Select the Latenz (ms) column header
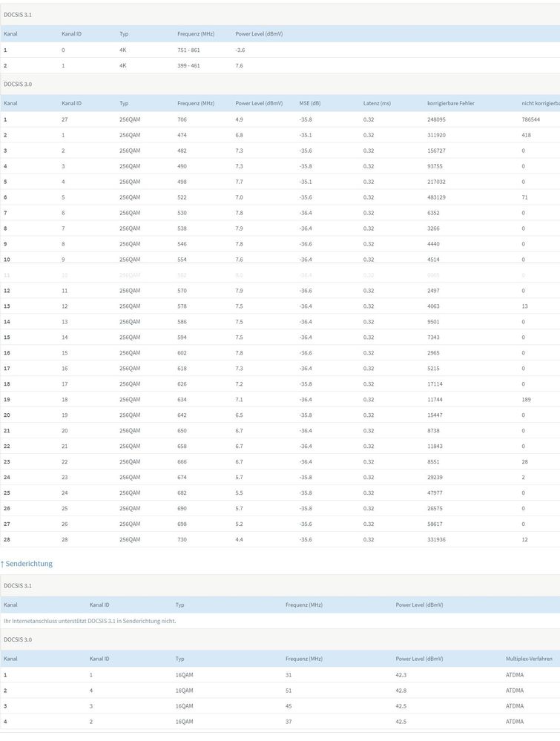This screenshot has width=560, height=741. point(377,103)
